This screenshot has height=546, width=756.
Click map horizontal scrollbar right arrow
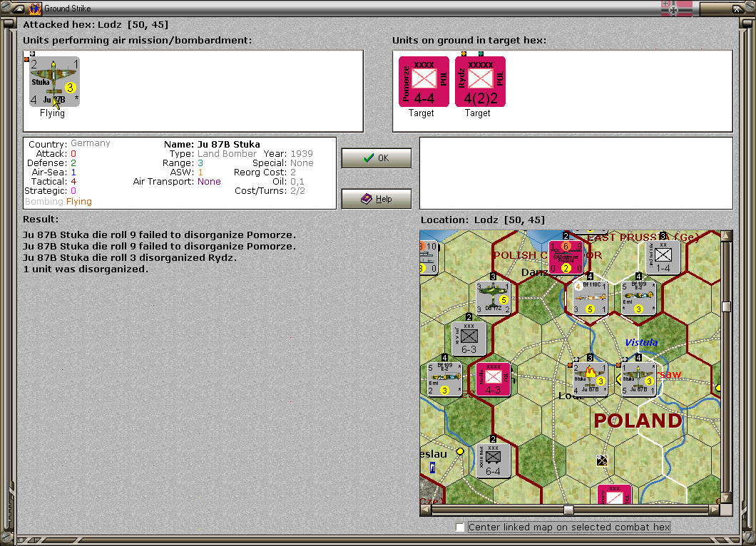point(715,510)
